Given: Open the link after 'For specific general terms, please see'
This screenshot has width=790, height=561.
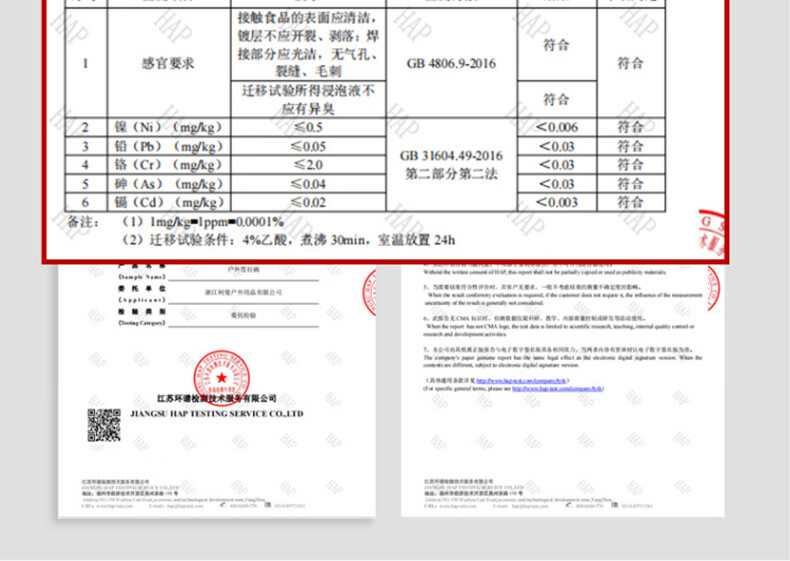Looking at the screenshot, I should (557, 389).
